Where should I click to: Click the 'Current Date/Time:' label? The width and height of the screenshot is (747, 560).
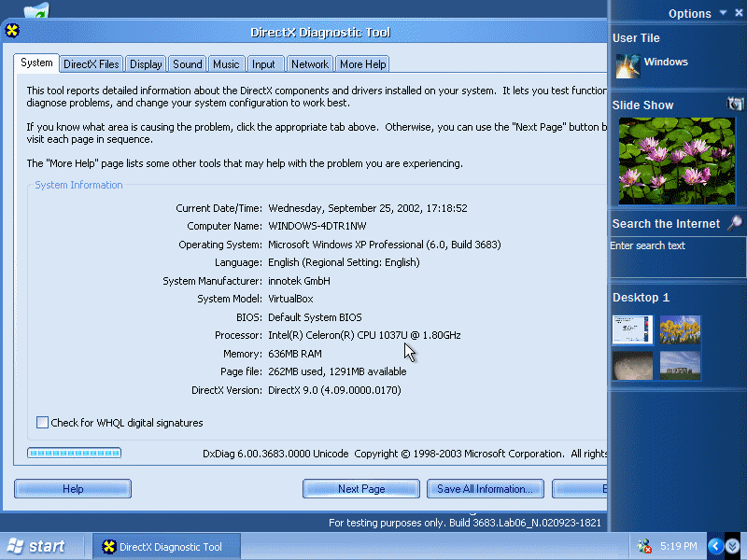(219, 208)
